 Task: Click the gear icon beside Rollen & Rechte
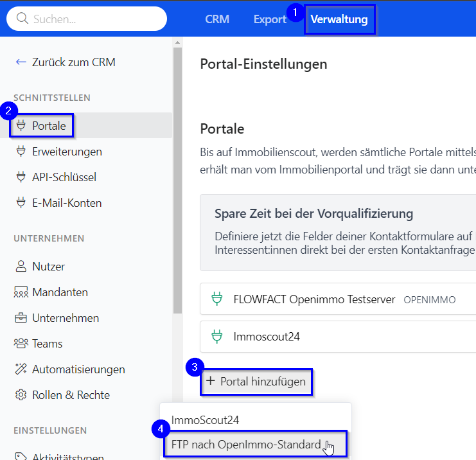(21, 395)
